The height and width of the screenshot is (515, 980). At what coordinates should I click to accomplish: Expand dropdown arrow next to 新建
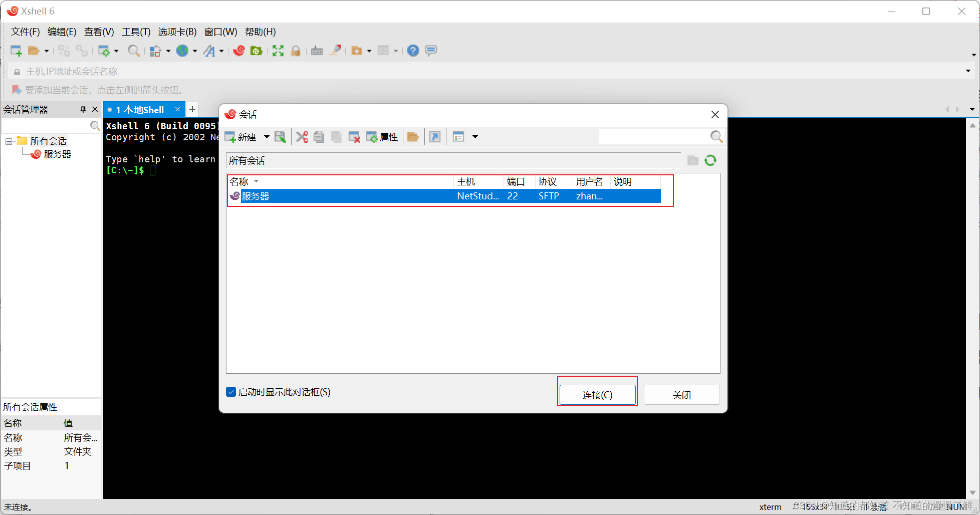[x=267, y=137]
